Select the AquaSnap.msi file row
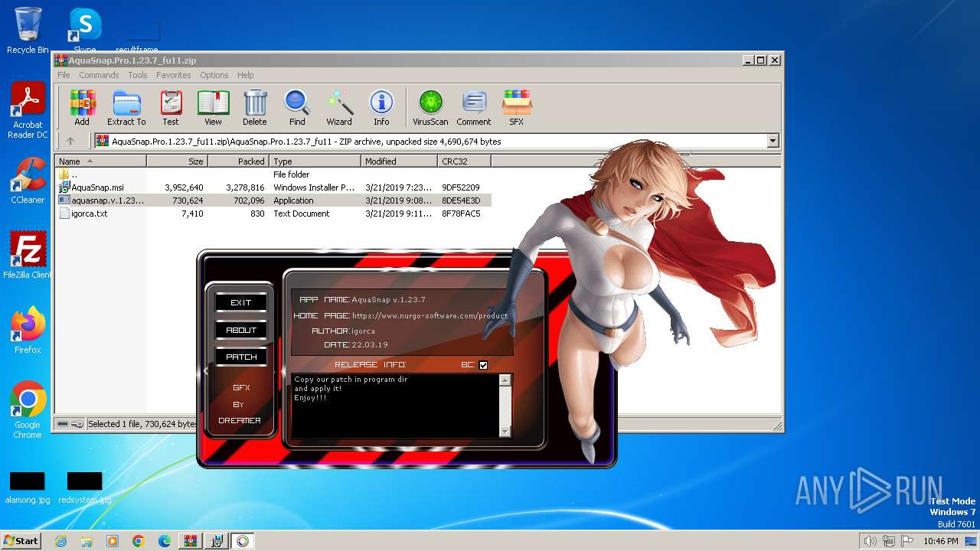 273,187
